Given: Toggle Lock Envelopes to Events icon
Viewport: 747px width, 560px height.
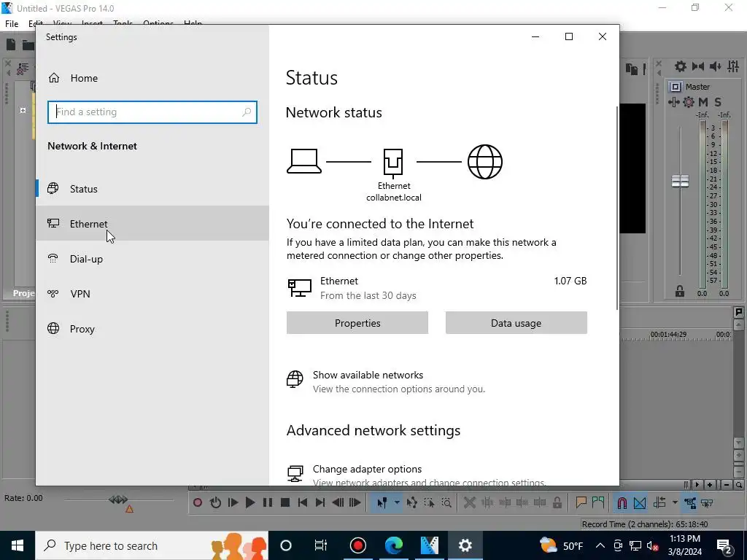Looking at the screenshot, I should (x=690, y=502).
